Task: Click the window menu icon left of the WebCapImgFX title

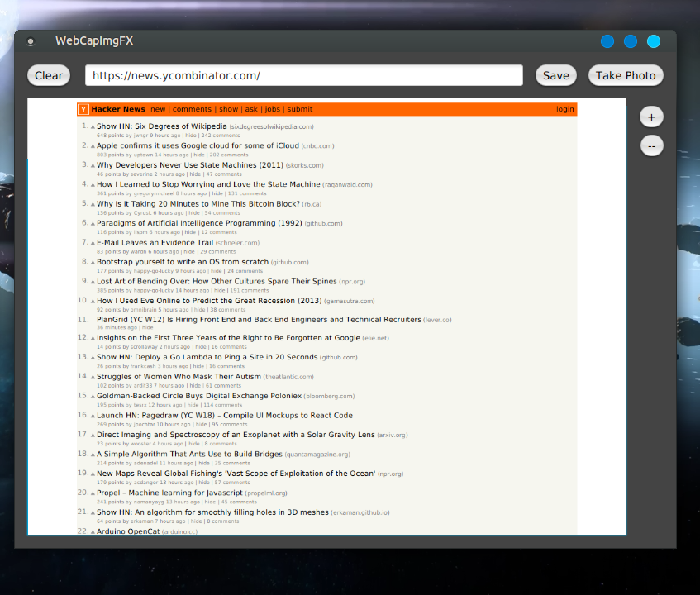Action: pyautogui.click(x=31, y=41)
